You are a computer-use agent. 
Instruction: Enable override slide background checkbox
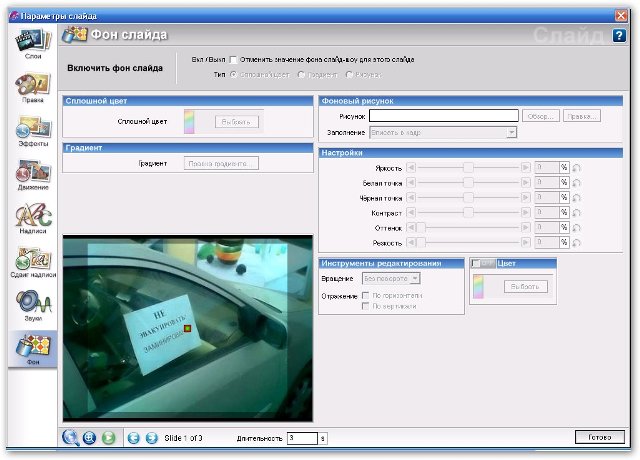coord(234,60)
